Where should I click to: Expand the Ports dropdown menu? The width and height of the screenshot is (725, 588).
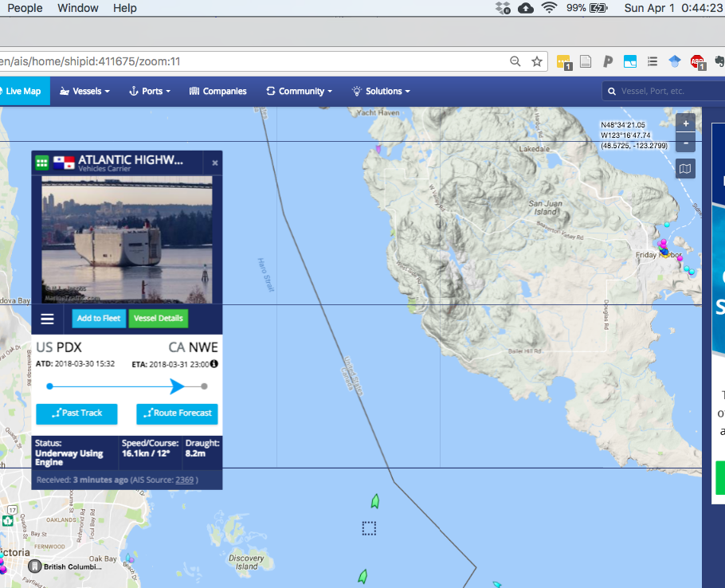coord(149,91)
